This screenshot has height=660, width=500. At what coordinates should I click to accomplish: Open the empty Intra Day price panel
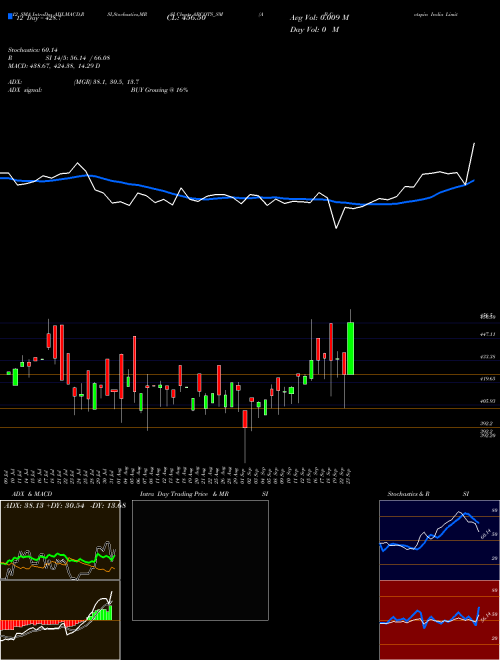click(200, 560)
